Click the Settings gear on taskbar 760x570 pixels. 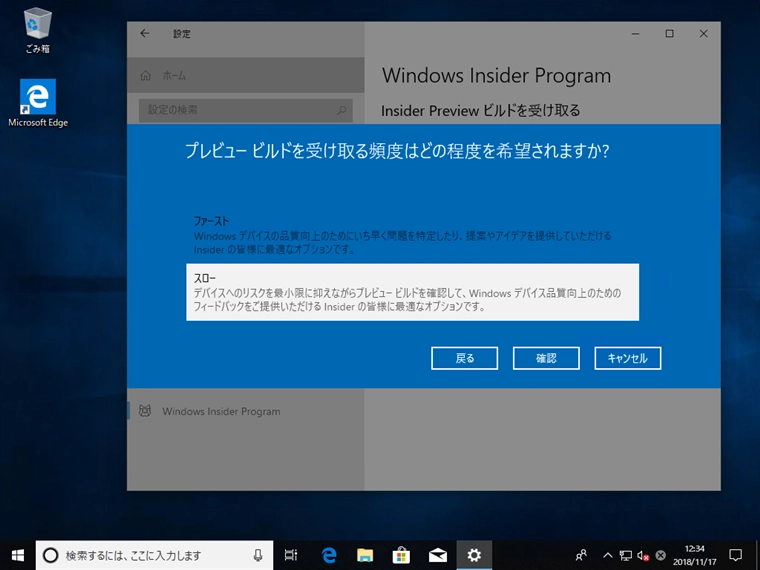coord(474,555)
